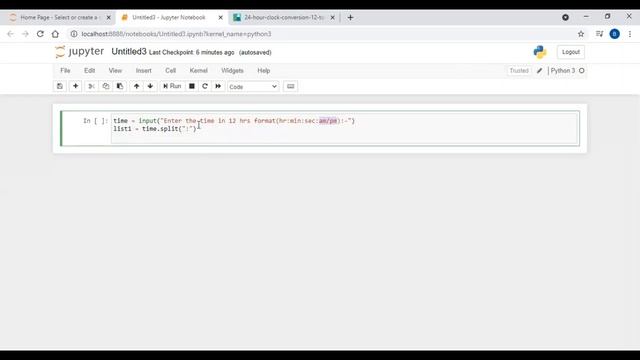
Task: Close the 24-hour-clock-conversion tab
Action: tap(333, 18)
